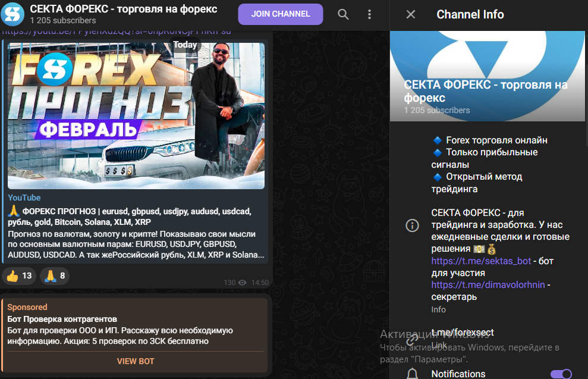
Task: Click the YouTube source label
Action: point(24,198)
